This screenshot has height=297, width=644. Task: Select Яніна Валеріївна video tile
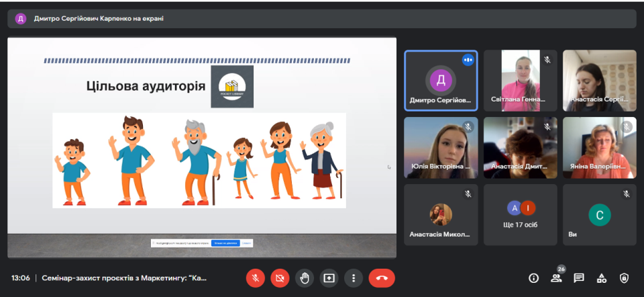pyautogui.click(x=600, y=148)
